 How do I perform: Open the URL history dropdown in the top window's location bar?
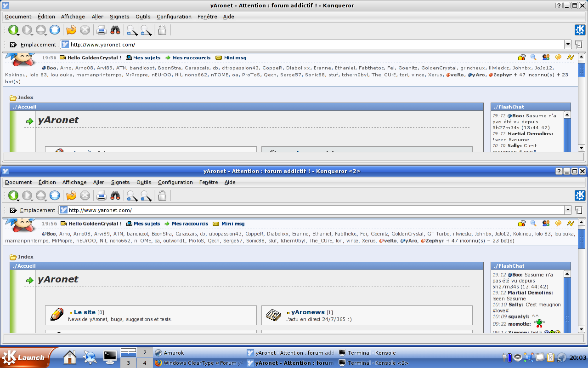click(x=568, y=45)
